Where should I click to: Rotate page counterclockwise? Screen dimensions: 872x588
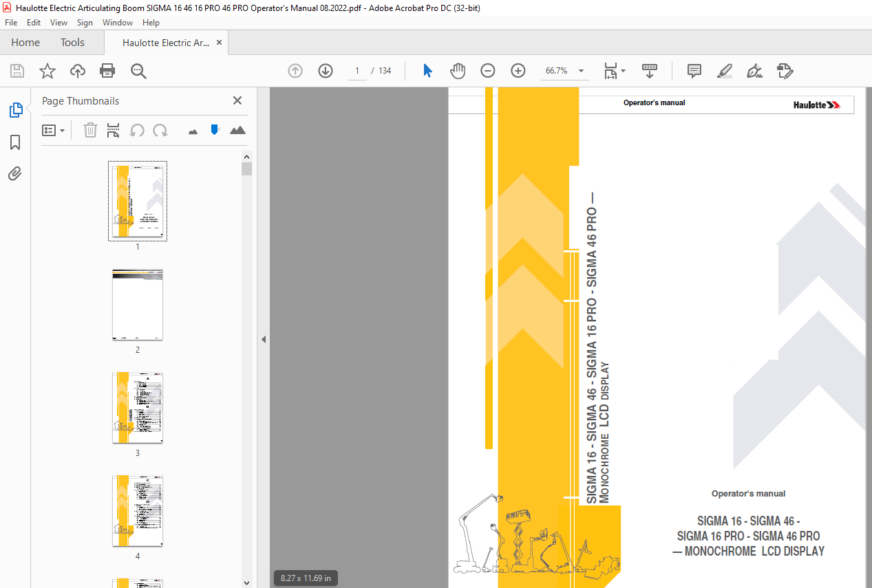coord(137,130)
